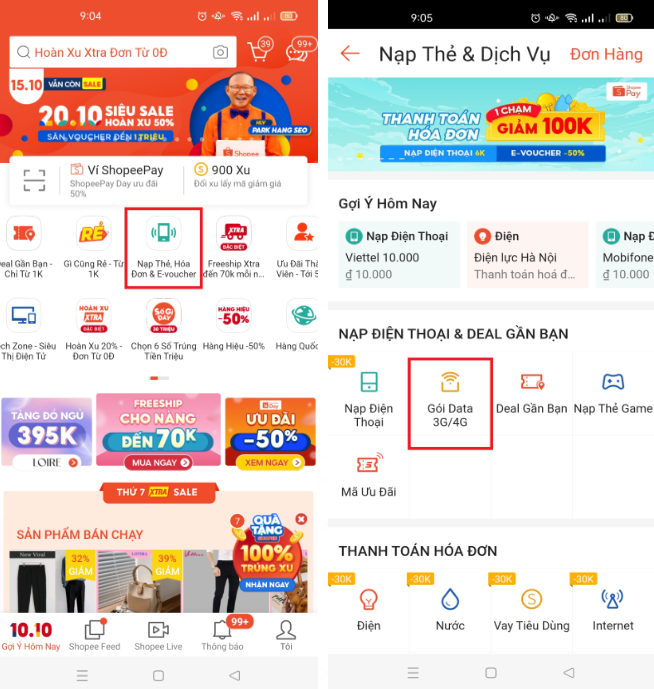Open Nạp Thẻ Game icon

point(613,394)
